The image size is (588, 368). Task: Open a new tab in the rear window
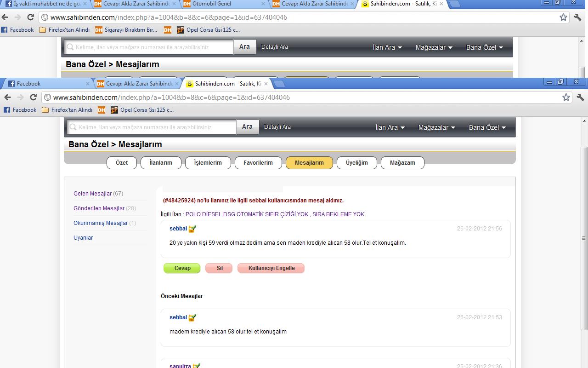pyautogui.click(x=454, y=4)
